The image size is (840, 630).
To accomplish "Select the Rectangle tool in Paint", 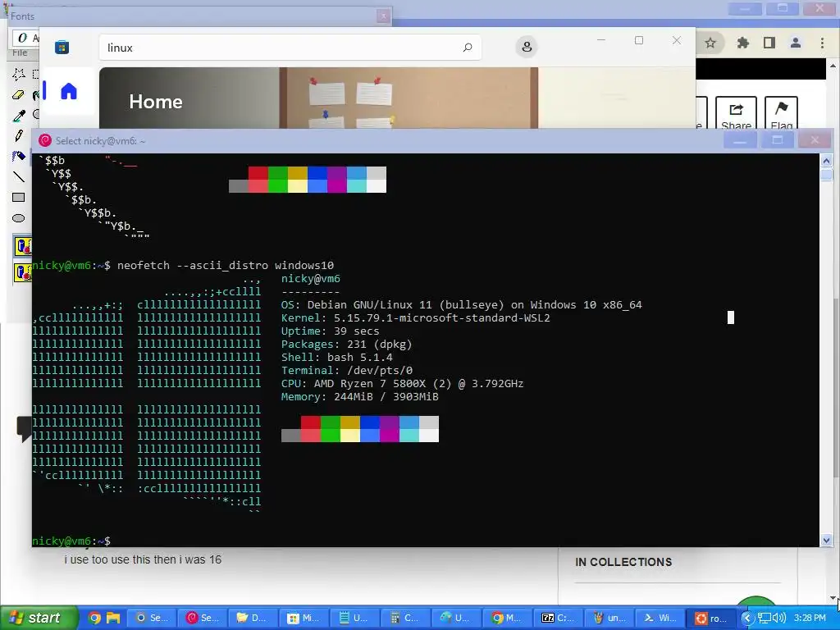I will tap(19, 197).
